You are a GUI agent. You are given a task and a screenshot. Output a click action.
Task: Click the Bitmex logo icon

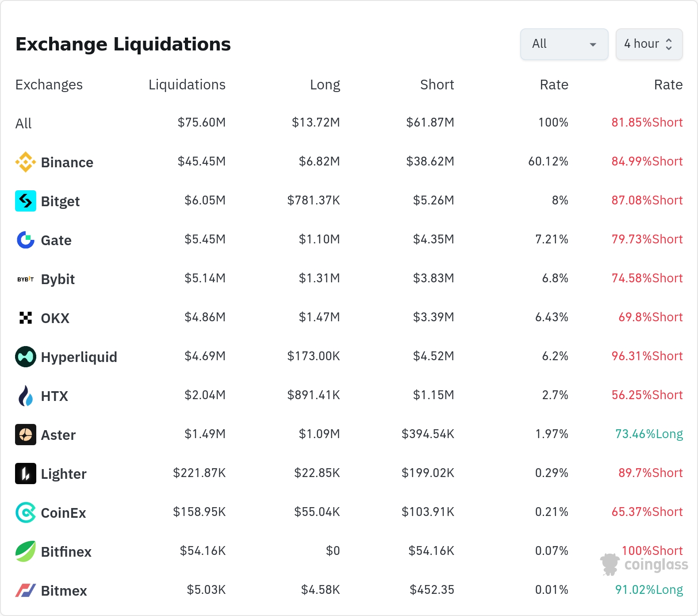pyautogui.click(x=26, y=590)
